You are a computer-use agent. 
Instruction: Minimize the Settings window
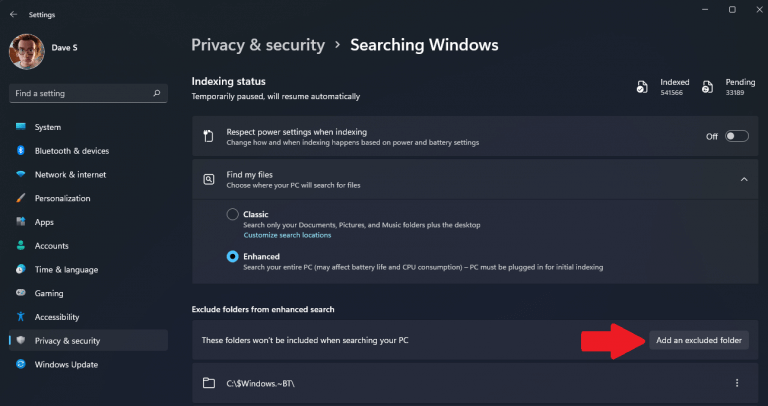coord(705,10)
